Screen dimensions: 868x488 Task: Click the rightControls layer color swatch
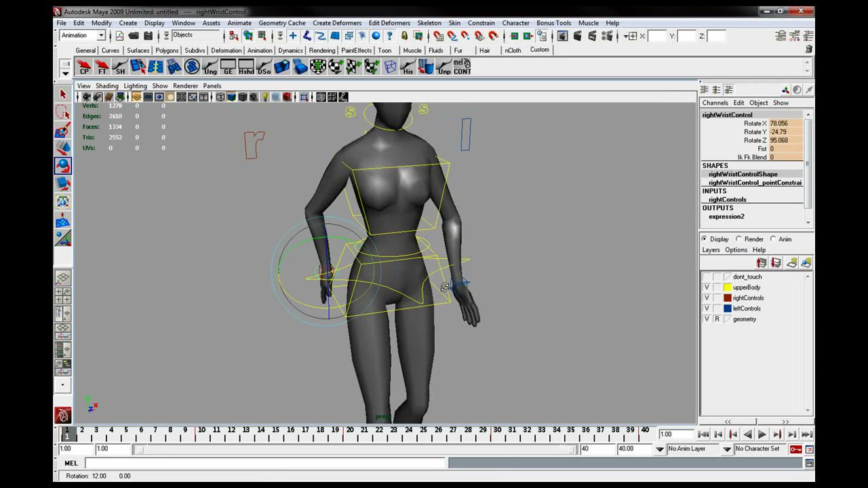pyautogui.click(x=727, y=298)
